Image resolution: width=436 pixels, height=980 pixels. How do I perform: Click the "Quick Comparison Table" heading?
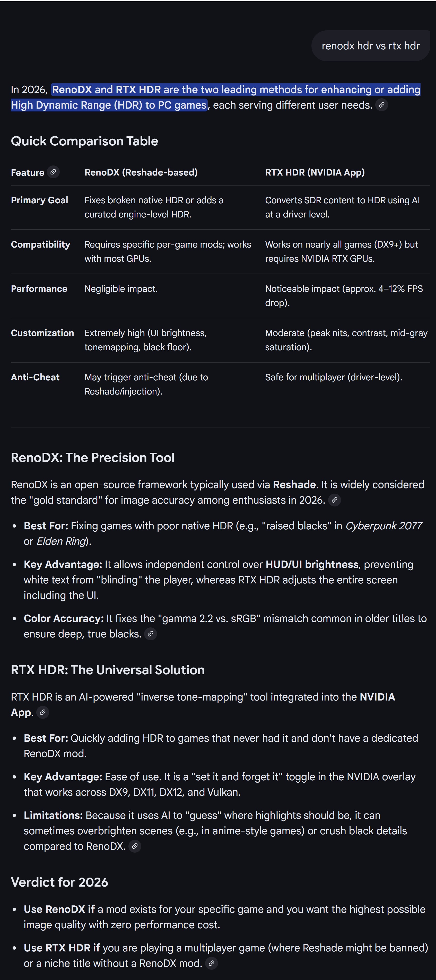tap(84, 141)
